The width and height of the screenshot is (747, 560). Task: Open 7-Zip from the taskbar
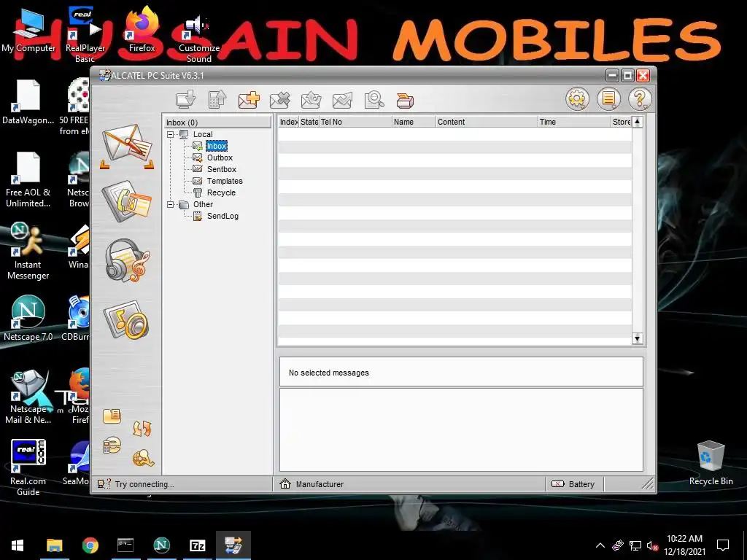point(197,545)
